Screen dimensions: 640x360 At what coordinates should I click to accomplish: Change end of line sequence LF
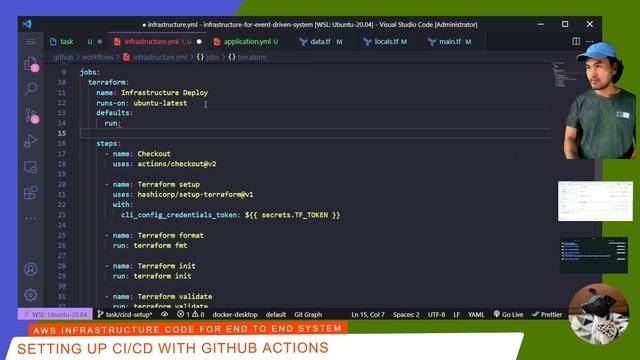(457, 314)
